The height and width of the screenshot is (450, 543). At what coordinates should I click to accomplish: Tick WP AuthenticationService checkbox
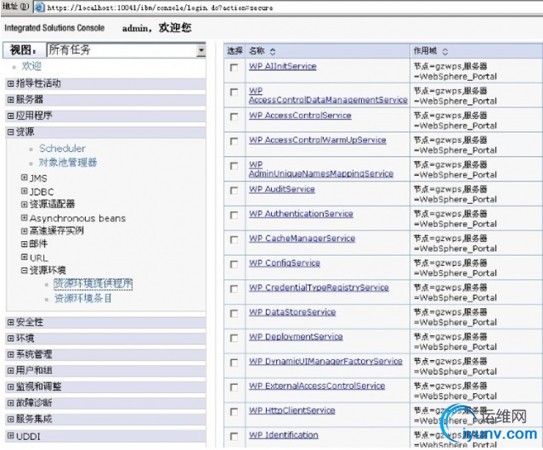pos(234,215)
